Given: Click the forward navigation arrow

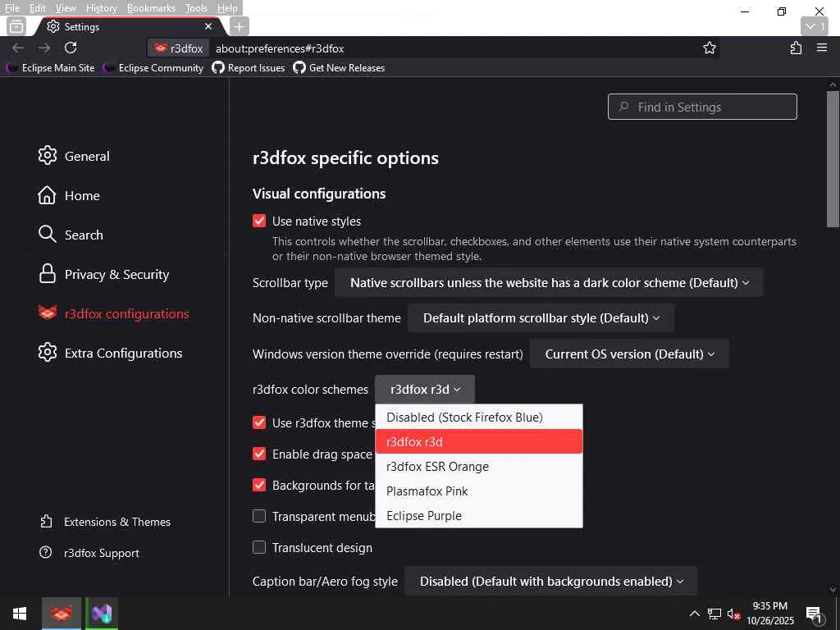Looking at the screenshot, I should pos(44,48).
